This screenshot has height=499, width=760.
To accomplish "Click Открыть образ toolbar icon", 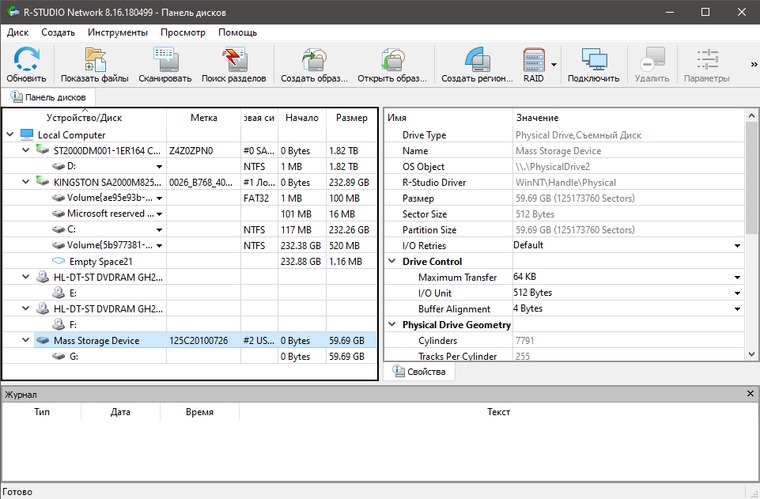I will tap(392, 64).
